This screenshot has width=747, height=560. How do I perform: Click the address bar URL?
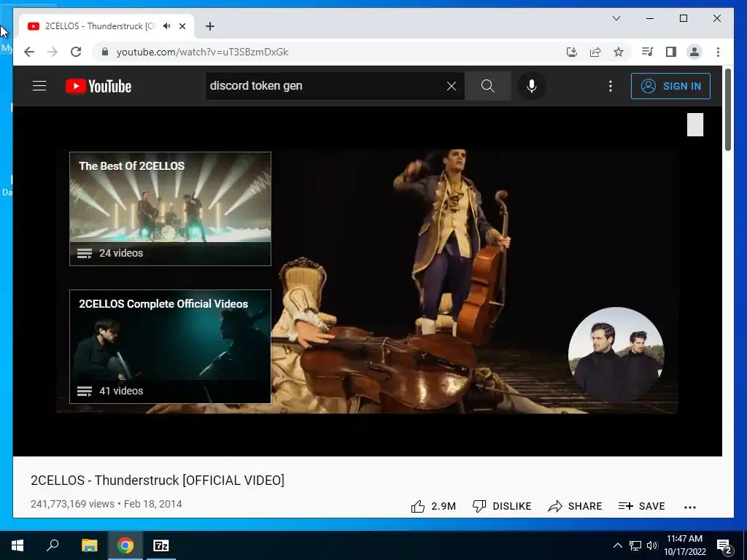coord(202,52)
